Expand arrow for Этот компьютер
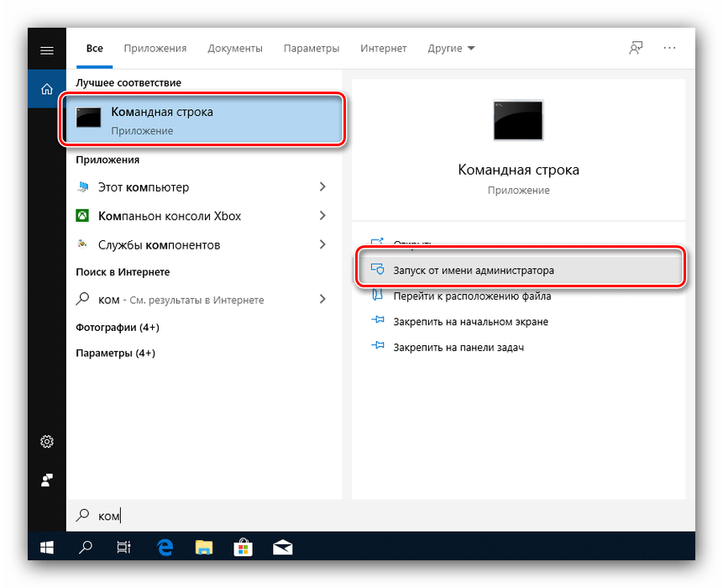 click(x=322, y=187)
